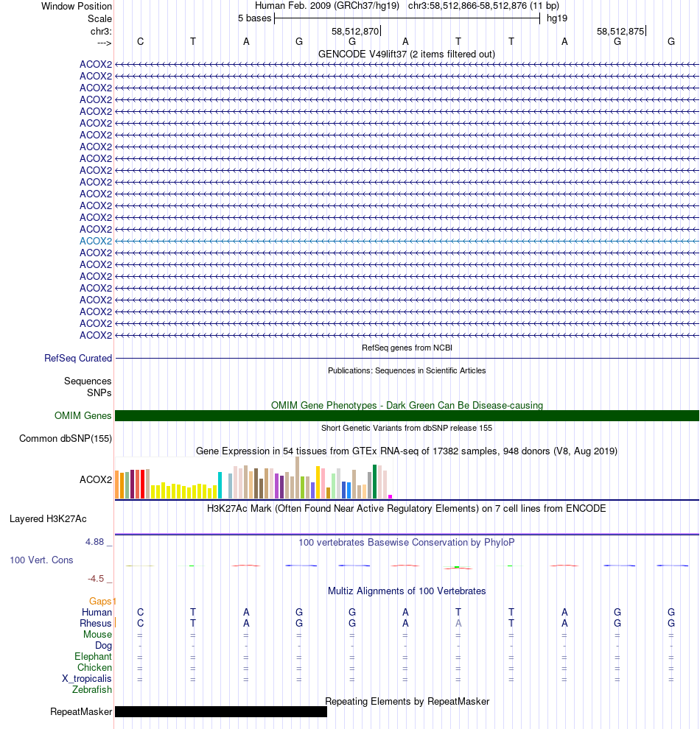The image size is (700, 729).
Task: Click the light-blue highlighted ACOX2 transcript label
Action: click(x=96, y=241)
